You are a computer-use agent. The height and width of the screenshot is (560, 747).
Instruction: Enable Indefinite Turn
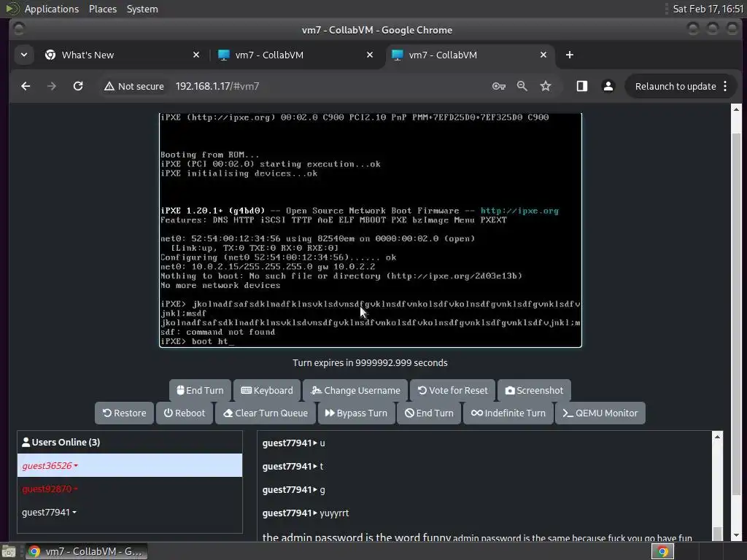tap(508, 413)
